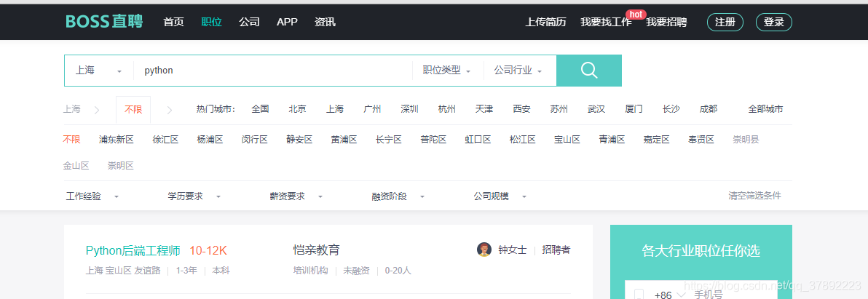Select hot city 上海 in 热门城市 list

click(x=335, y=109)
